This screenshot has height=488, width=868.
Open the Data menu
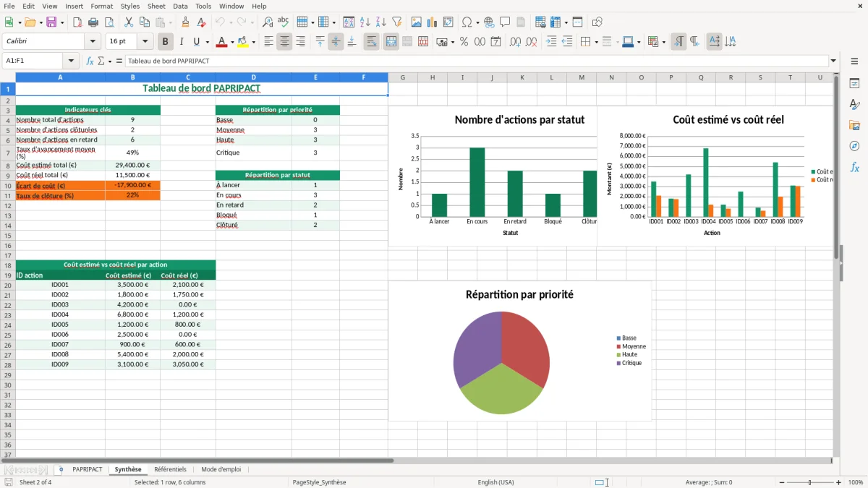tap(180, 6)
